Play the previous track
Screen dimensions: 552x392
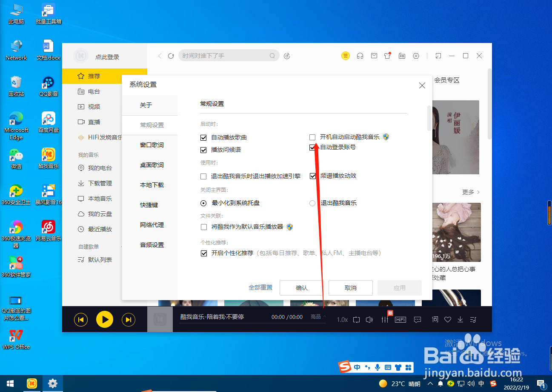[x=81, y=319]
